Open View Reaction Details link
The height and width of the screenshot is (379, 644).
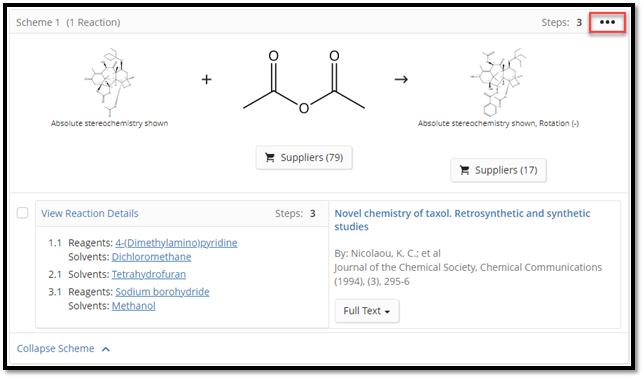[x=90, y=214]
